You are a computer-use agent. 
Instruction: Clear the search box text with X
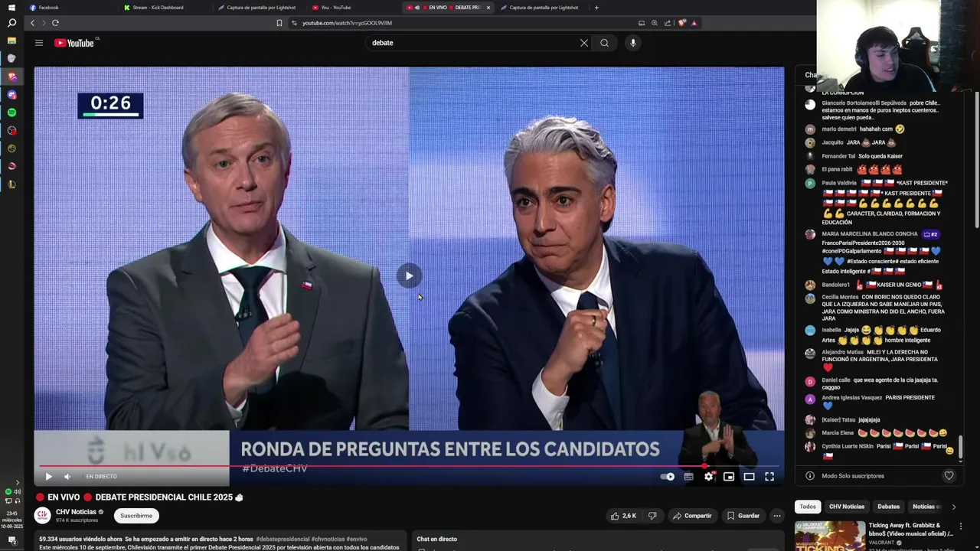(x=584, y=43)
